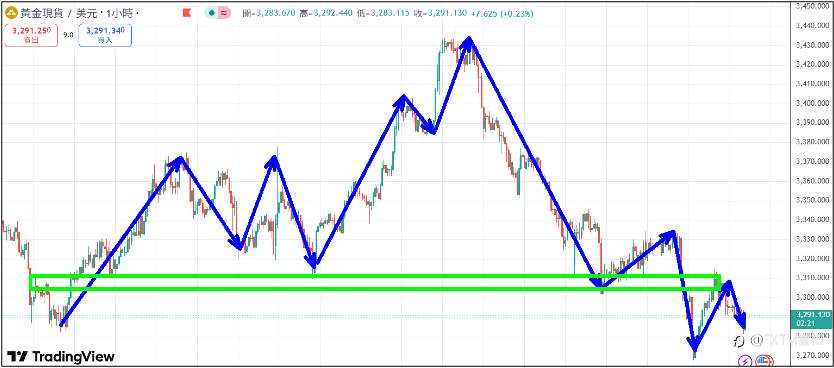Click the change value +7.625 (+0.23%)
This screenshot has width=834, height=368.
coord(502,14)
